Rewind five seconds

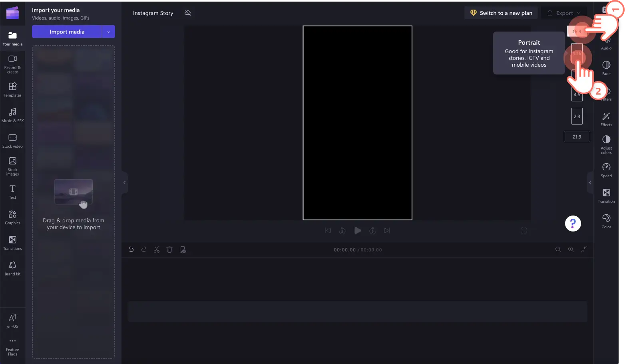point(342,230)
